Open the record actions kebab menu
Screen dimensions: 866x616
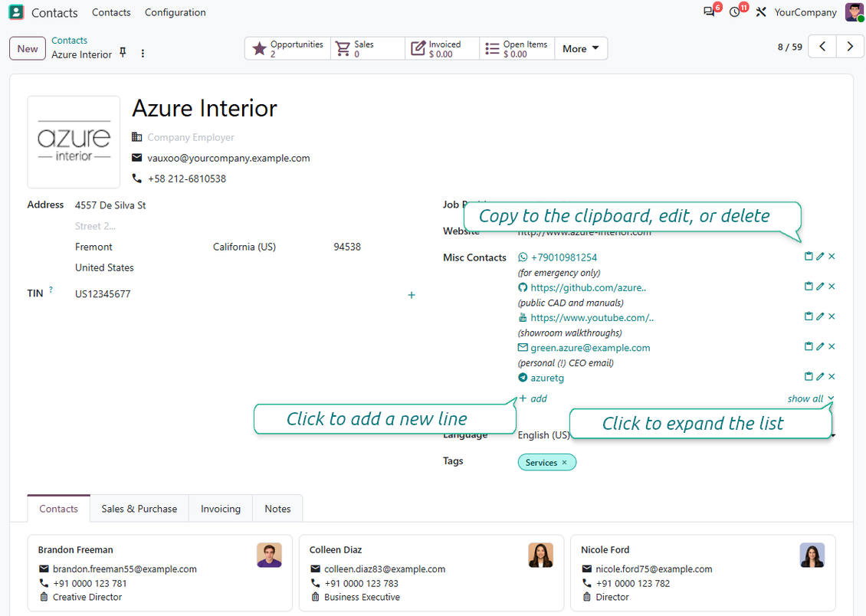(x=143, y=54)
